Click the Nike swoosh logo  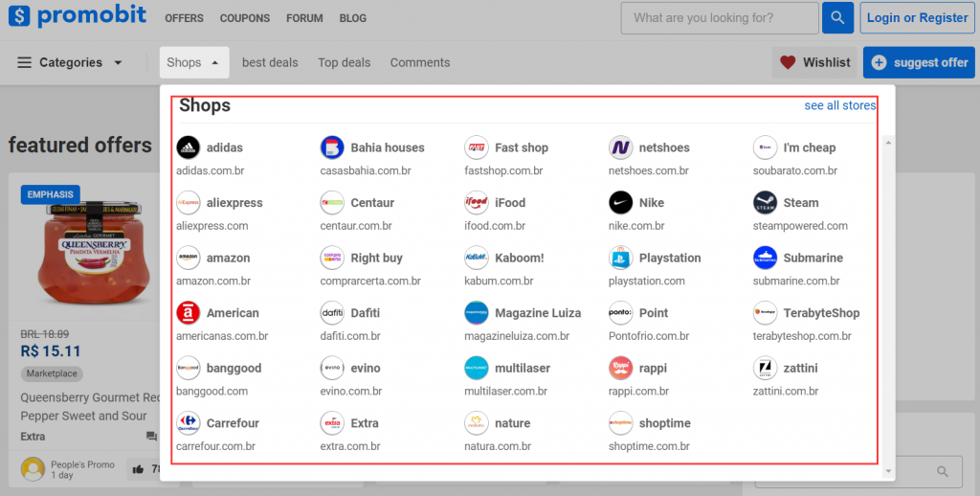pos(620,203)
